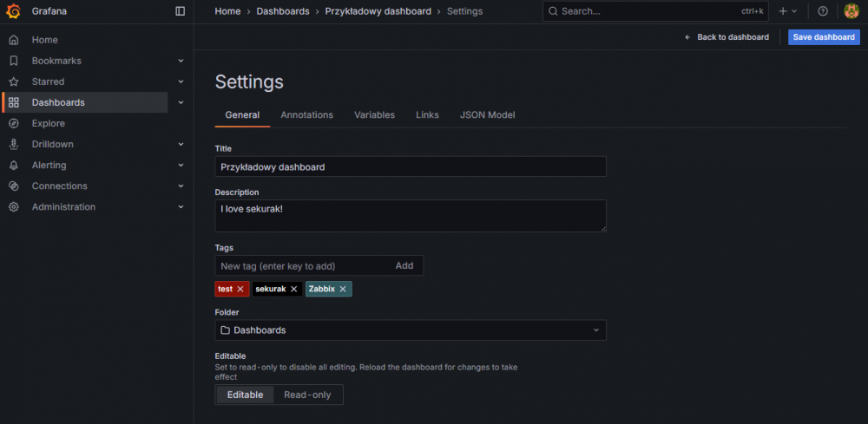Toggle the sidebar dock icon

(181, 11)
